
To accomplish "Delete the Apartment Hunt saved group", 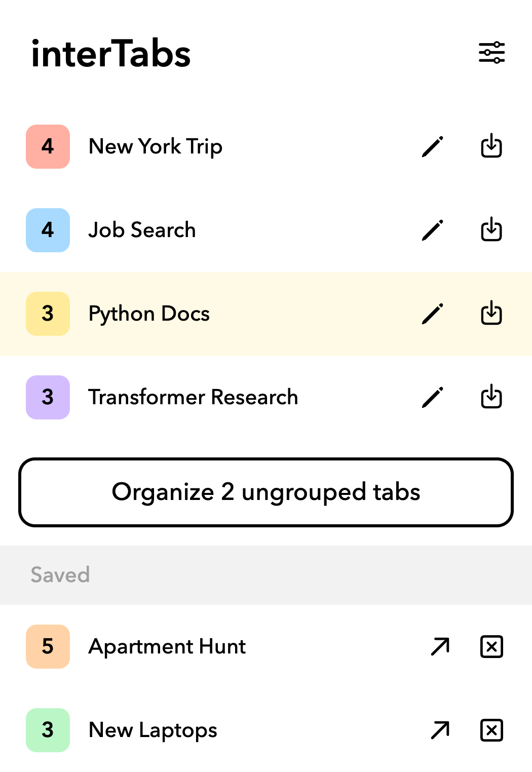I will pyautogui.click(x=491, y=647).
